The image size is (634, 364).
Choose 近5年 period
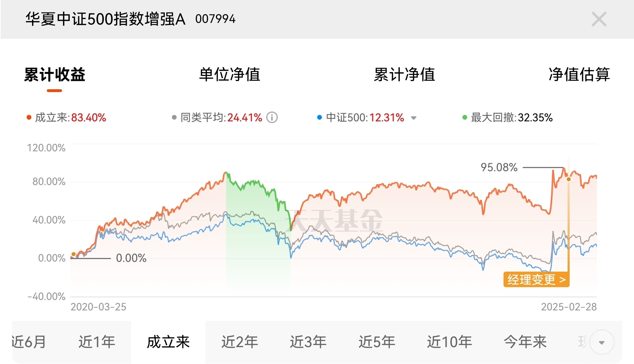point(377,342)
